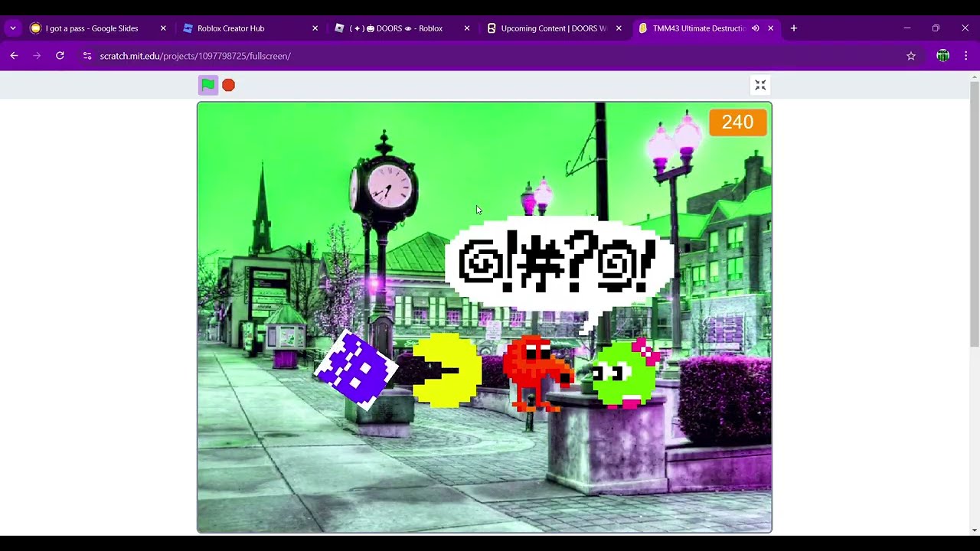The height and width of the screenshot is (551, 980).
Task: Click the green flag to start project
Action: tap(207, 85)
